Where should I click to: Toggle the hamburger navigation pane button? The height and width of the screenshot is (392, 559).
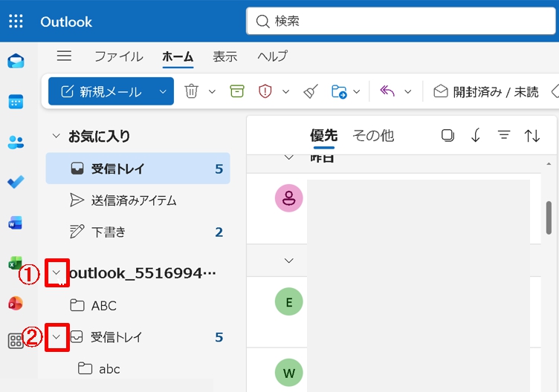tap(65, 56)
